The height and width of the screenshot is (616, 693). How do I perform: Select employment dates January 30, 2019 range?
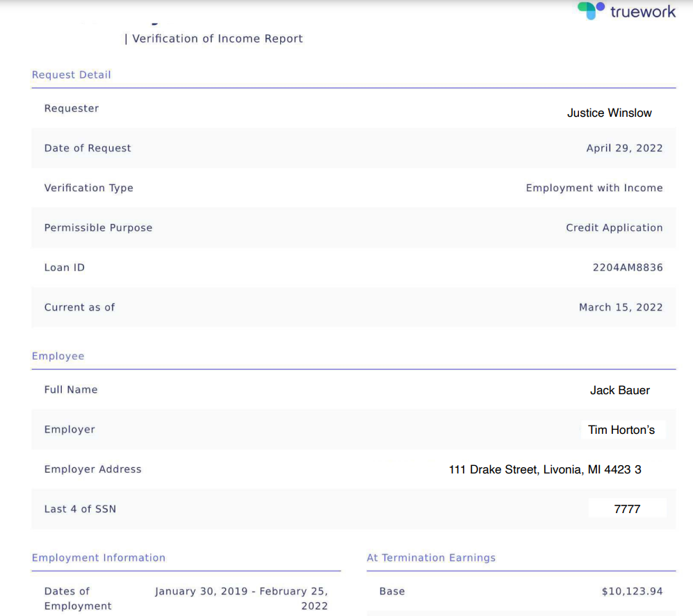pos(241,599)
